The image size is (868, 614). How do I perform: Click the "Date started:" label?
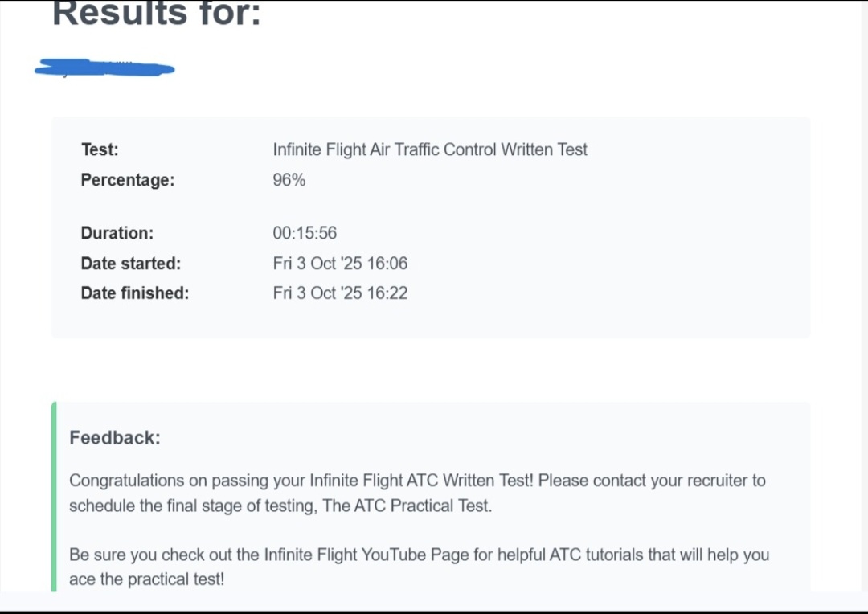click(x=130, y=264)
